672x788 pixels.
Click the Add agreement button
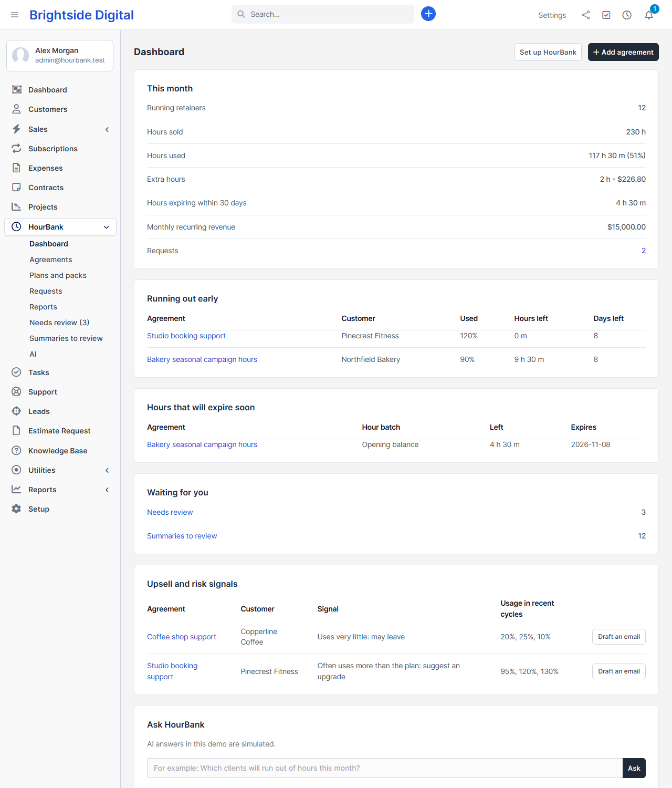pyautogui.click(x=623, y=52)
